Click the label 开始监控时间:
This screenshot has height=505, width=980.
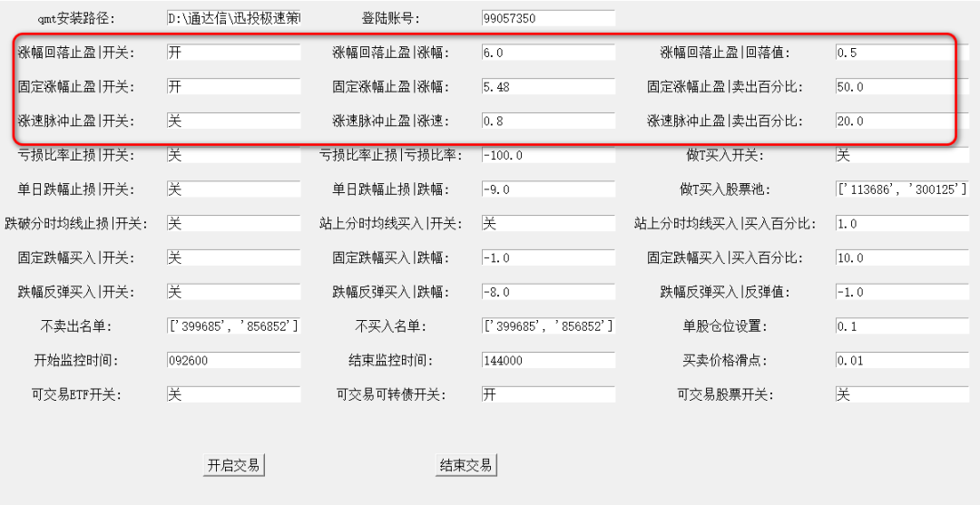click(76, 361)
